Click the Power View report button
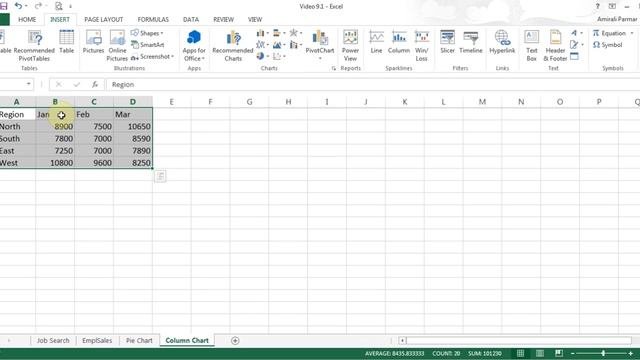Image resolution: width=640 pixels, height=360 pixels. pos(350,46)
